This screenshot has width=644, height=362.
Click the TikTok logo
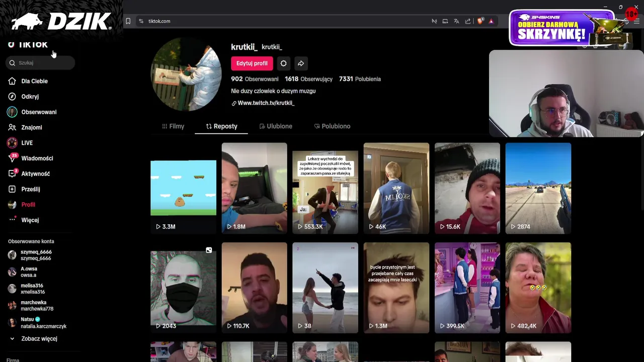pos(28,44)
